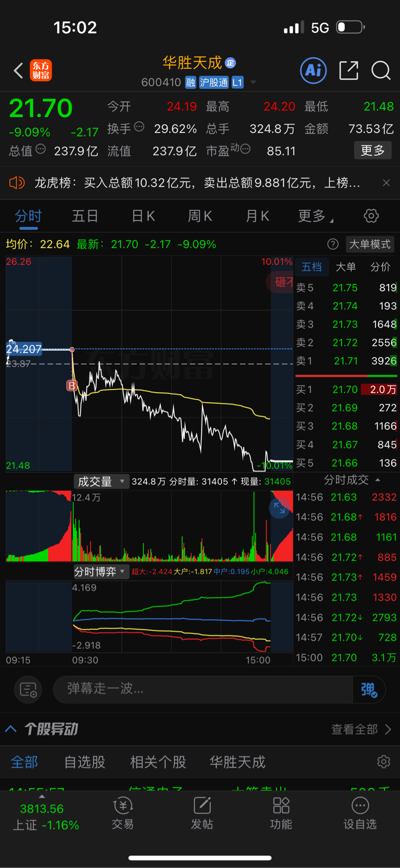
Task: Open the 成交量 indicator dropdown
Action: [x=101, y=481]
